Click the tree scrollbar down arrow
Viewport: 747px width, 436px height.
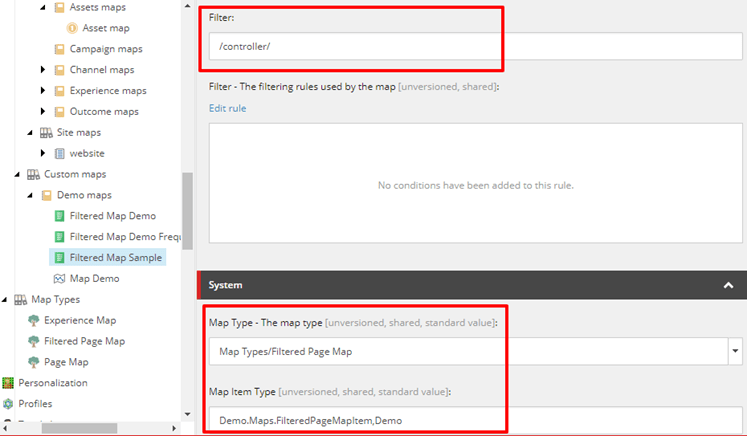187,415
